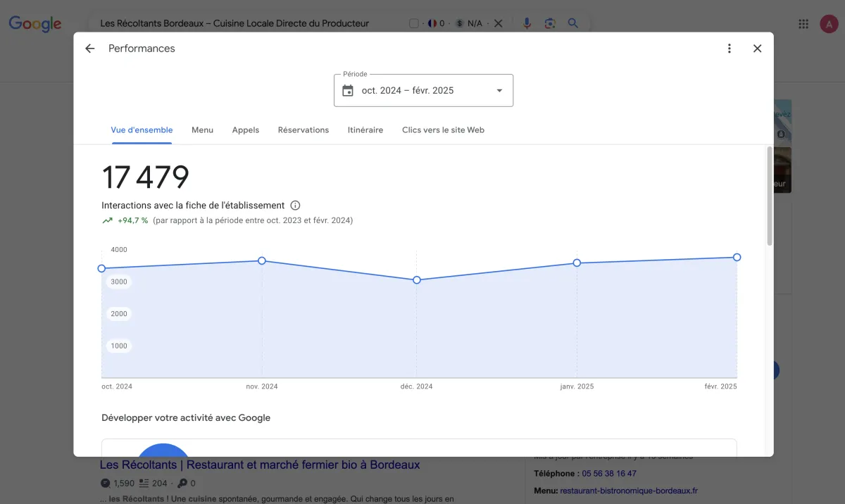Open Les Récoltants restaurant result link
This screenshot has height=504, width=845.
(260, 465)
